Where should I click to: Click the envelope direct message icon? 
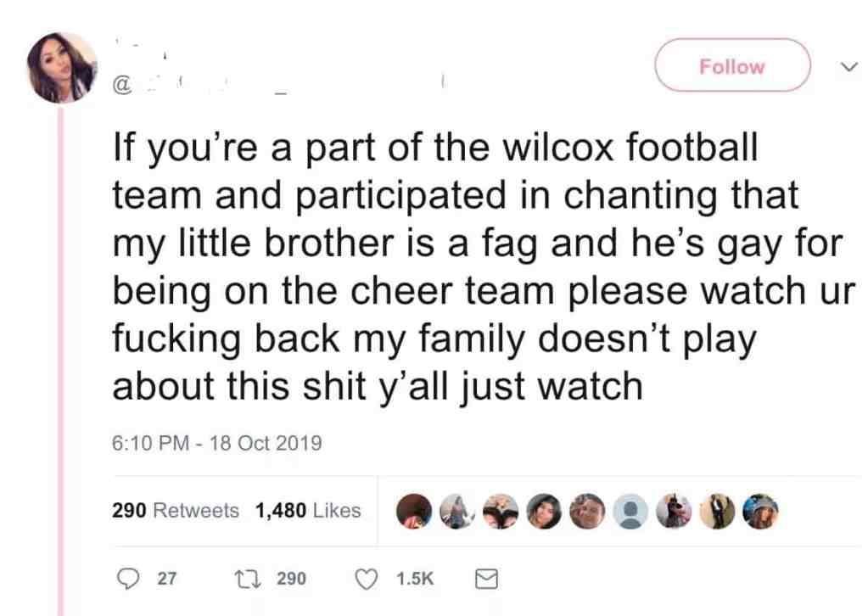[x=486, y=579]
